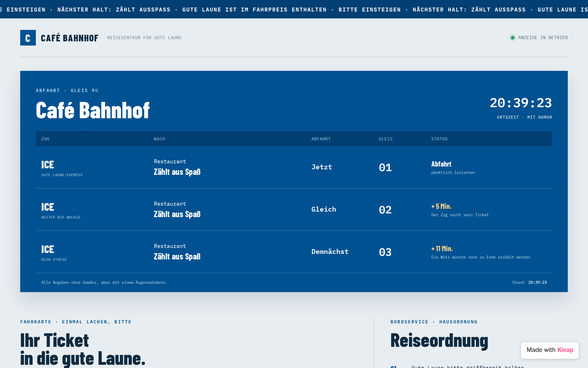
Task: Click the Kleap link in the badge
Action: 565,350
